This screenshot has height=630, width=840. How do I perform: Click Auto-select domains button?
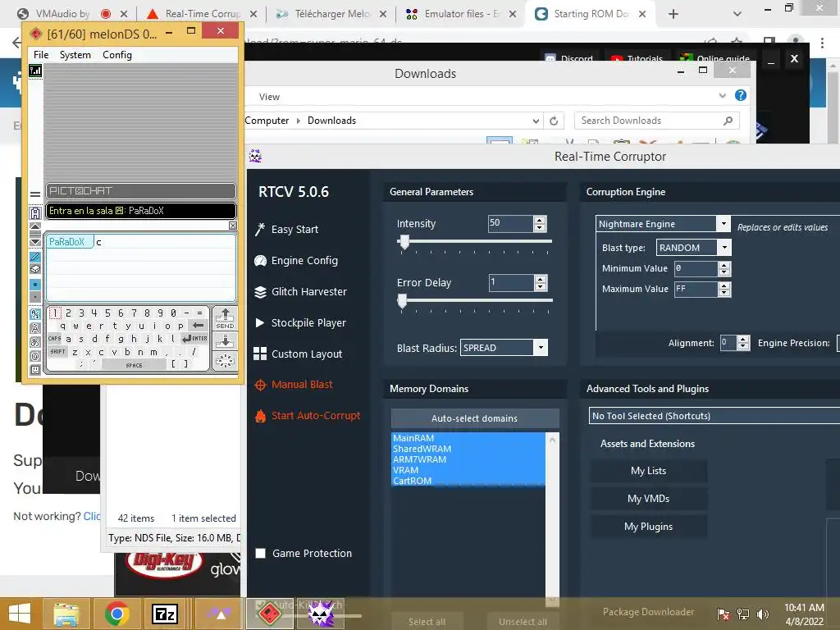click(x=475, y=418)
